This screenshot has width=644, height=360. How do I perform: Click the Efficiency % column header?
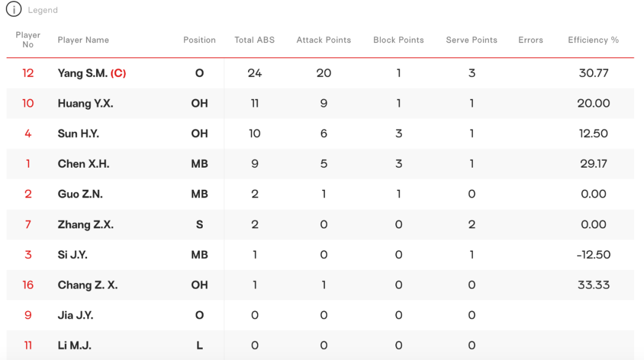point(593,40)
